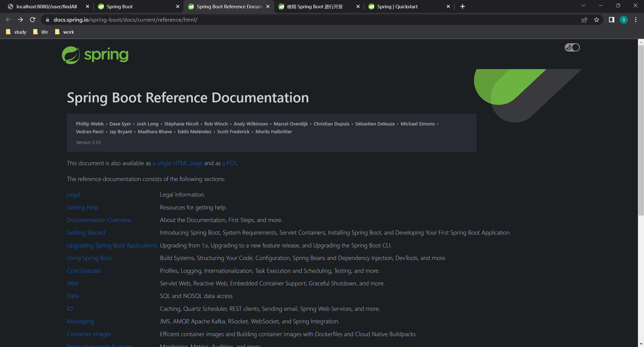Open the Getting Help link
644x347 pixels.
[x=83, y=207]
